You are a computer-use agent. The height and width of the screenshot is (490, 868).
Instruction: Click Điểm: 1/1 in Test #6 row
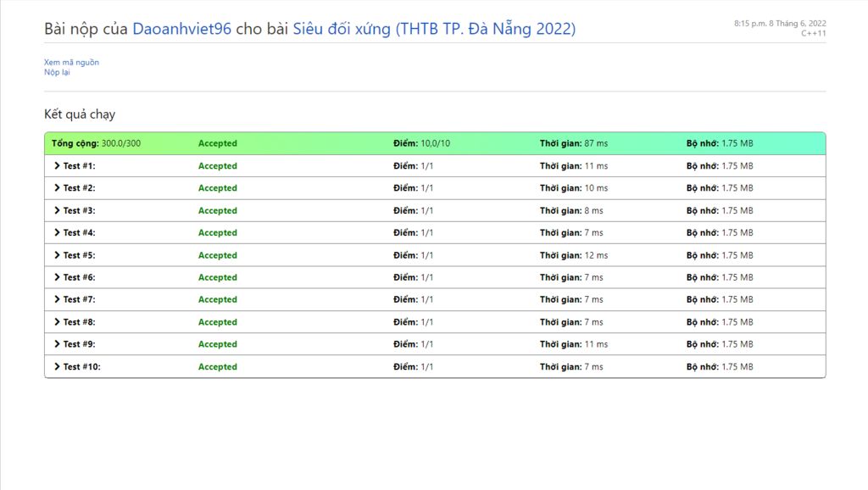click(x=414, y=277)
